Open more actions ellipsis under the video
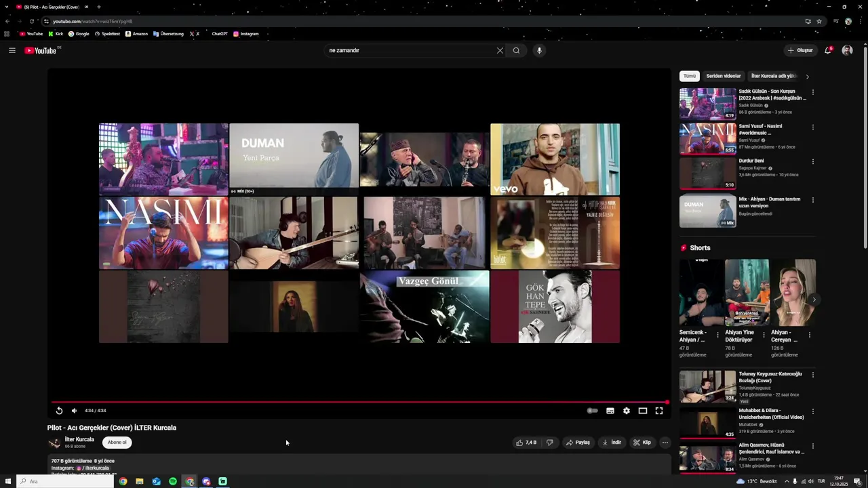 click(665, 443)
